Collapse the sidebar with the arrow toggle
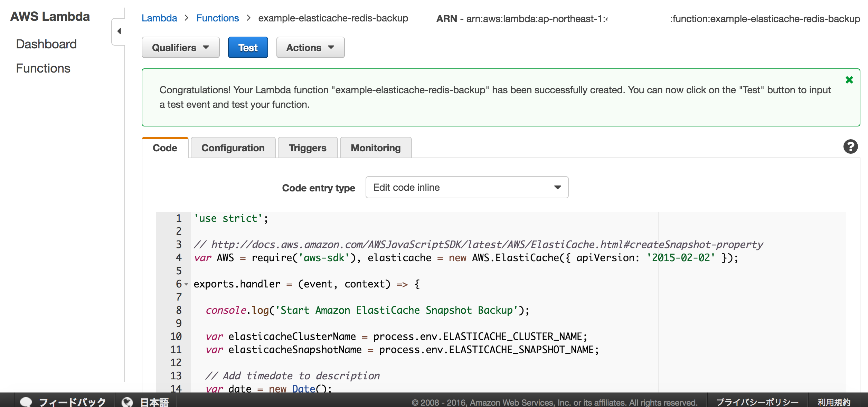The height and width of the screenshot is (407, 868). tap(119, 31)
